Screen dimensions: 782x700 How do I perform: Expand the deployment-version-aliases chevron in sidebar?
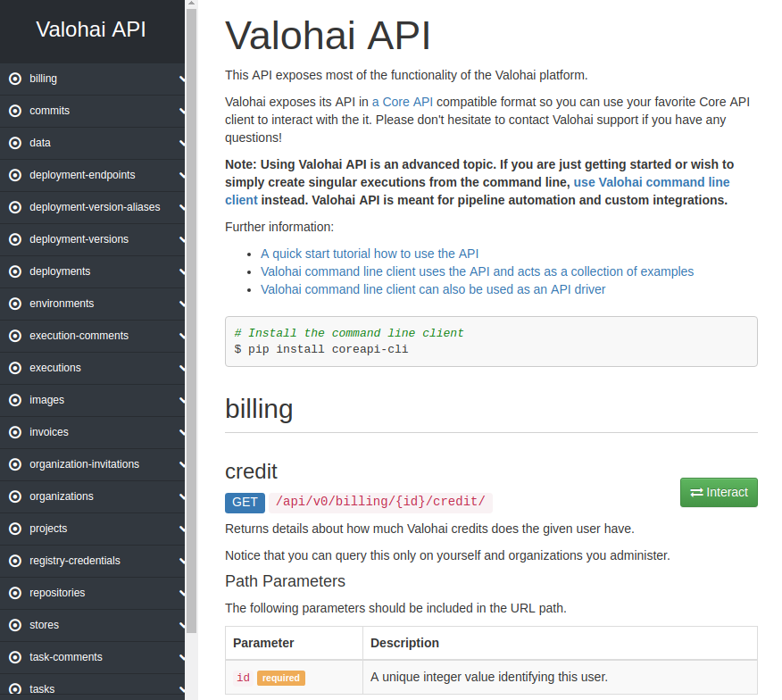[x=181, y=207]
